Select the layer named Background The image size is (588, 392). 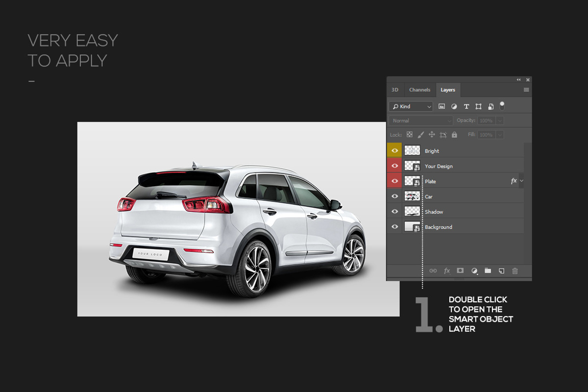click(439, 227)
